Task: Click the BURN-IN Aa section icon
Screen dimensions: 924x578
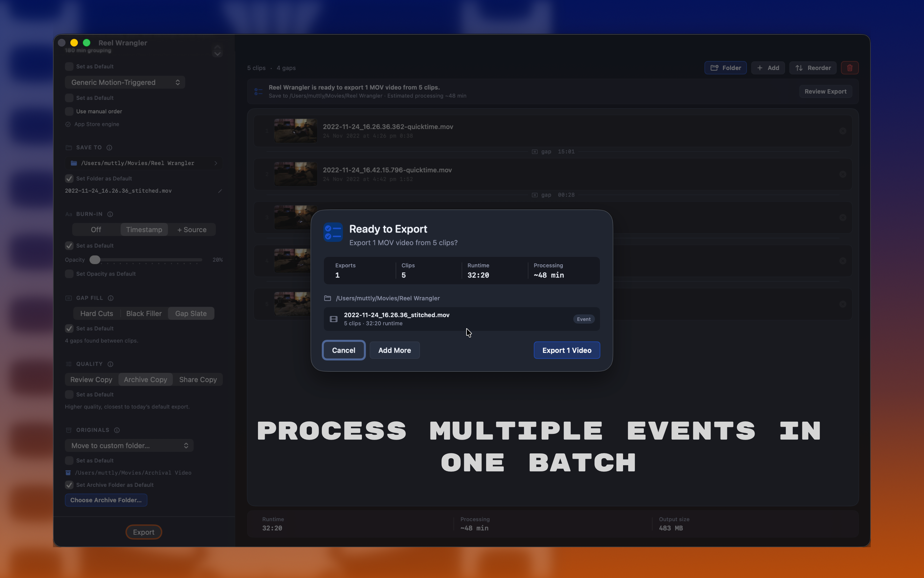Action: coord(69,214)
